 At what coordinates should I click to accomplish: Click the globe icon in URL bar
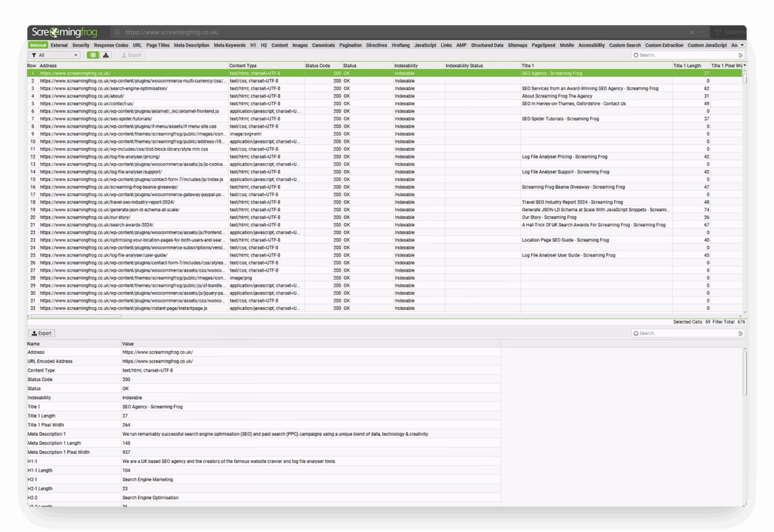117,32
